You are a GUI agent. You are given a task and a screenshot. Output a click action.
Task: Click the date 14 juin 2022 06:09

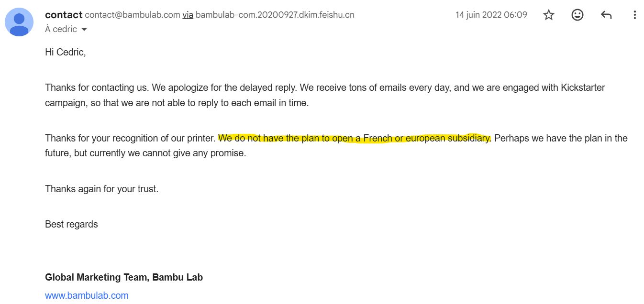click(x=491, y=15)
